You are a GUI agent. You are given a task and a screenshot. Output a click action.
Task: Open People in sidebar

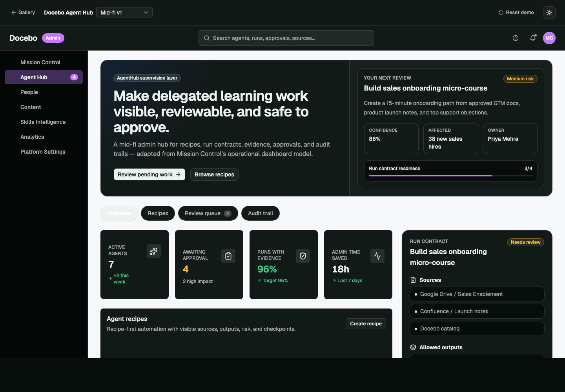44,92
